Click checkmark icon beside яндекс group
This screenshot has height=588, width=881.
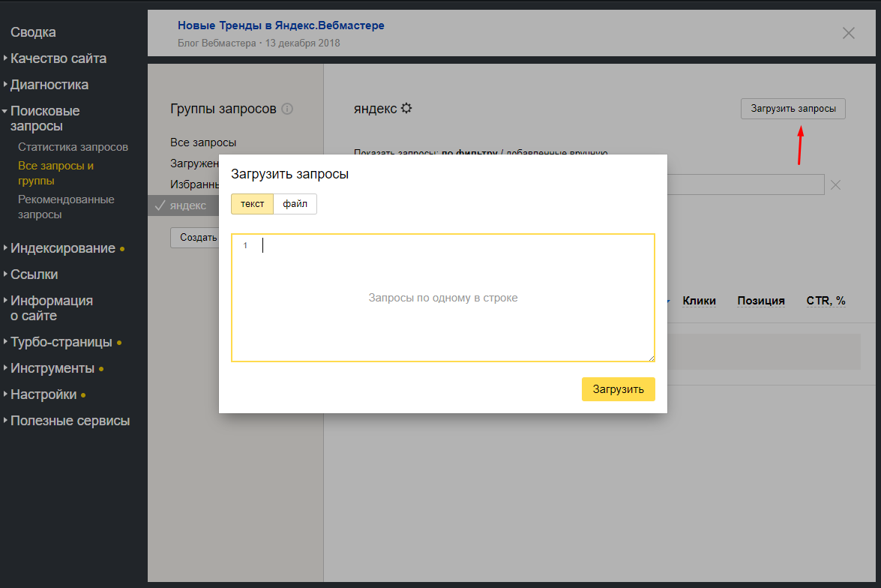[x=160, y=205]
